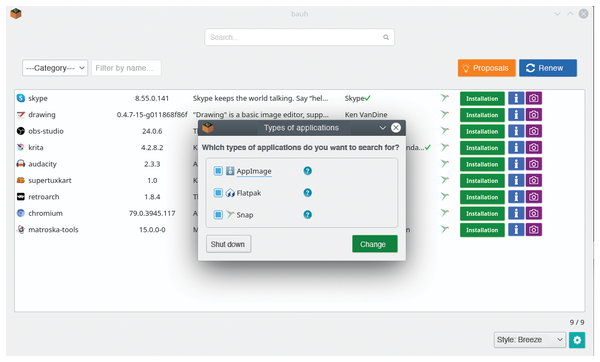Open screenshots camera icon for skype
The height and width of the screenshot is (362, 600).
(533, 98)
